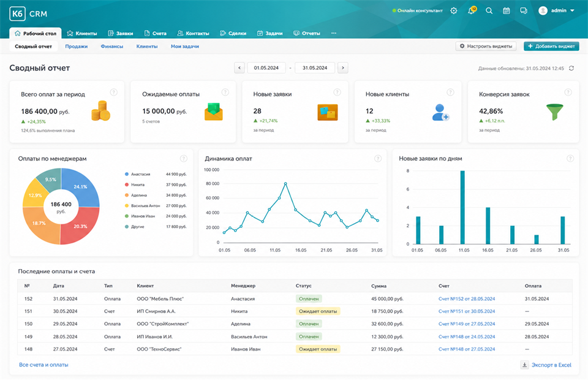Image resolution: width=588 pixels, height=380 pixels.
Task: Click the Добавить виджет button
Action: (x=551, y=46)
